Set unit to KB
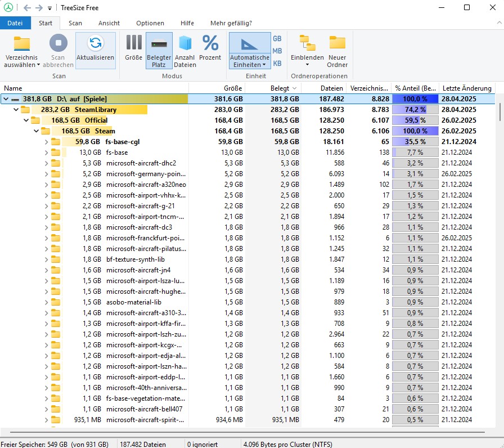 (x=277, y=64)
